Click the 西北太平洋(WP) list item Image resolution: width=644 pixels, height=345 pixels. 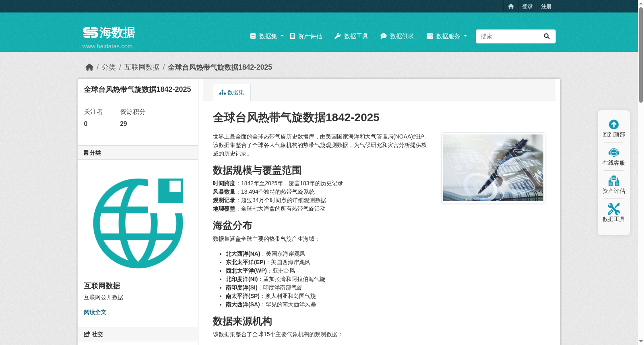point(260,271)
